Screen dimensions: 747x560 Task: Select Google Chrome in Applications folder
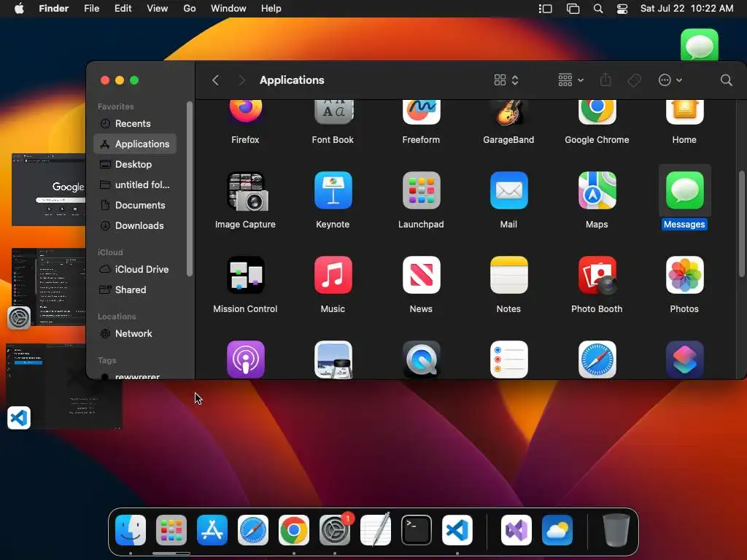pyautogui.click(x=597, y=112)
